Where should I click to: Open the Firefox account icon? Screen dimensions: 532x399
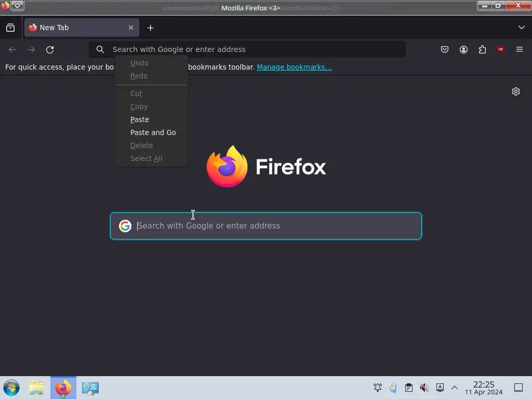pos(463,49)
